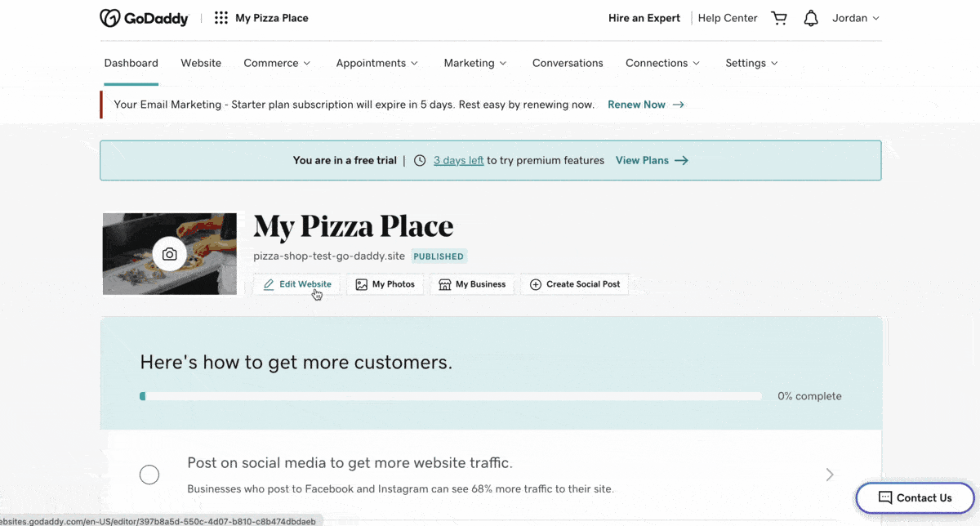Click the View Plans link
Image resolution: width=980 pixels, height=526 pixels.
651,160
